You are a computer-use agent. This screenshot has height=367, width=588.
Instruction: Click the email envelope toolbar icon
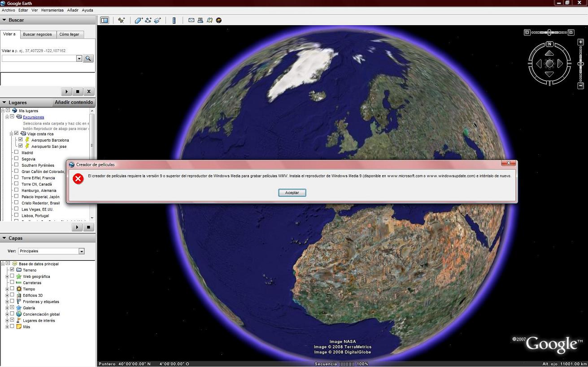[191, 20]
